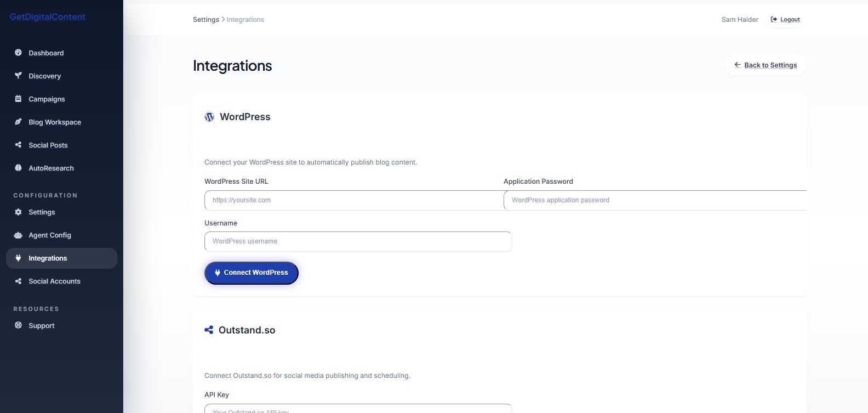Select the Integrations menu item

61,258
